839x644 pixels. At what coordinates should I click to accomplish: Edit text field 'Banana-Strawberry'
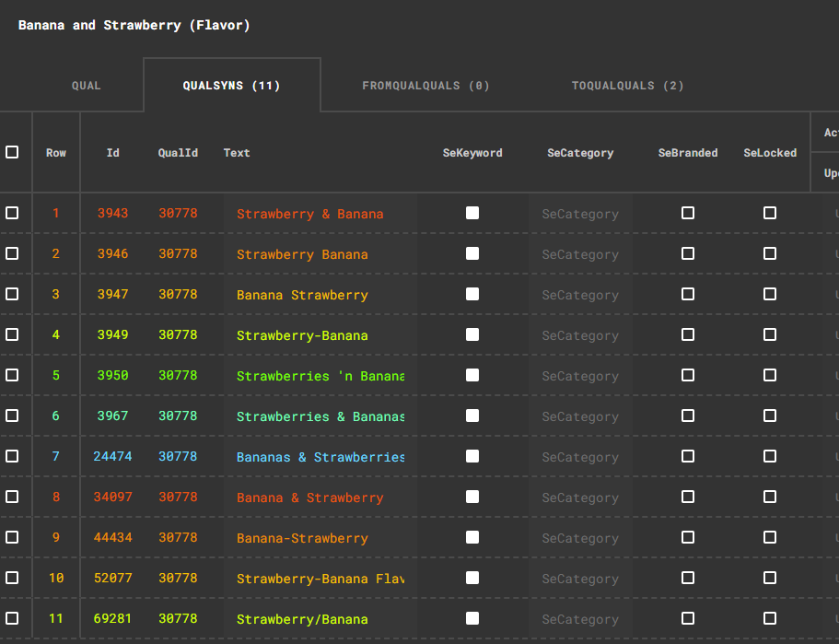pos(320,538)
